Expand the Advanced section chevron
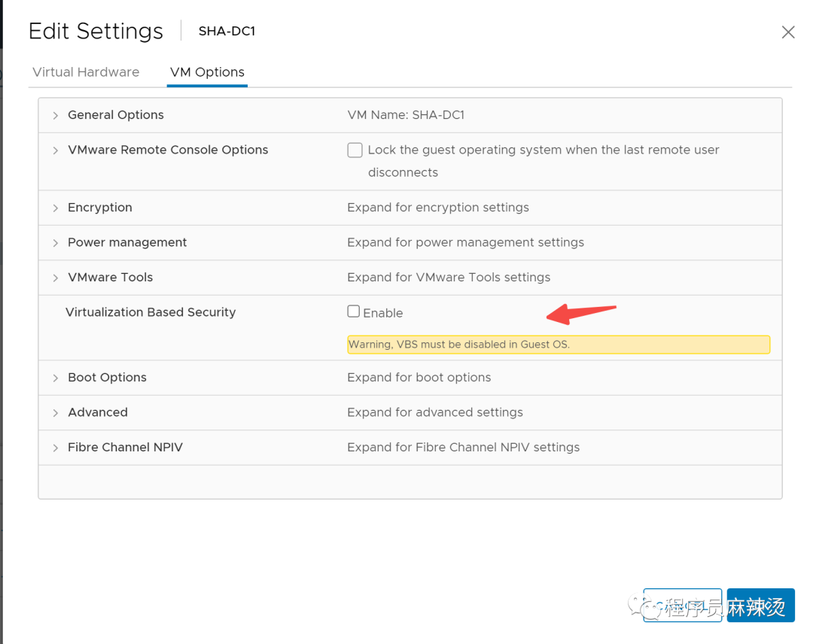Image resolution: width=813 pixels, height=644 pixels. coord(56,413)
